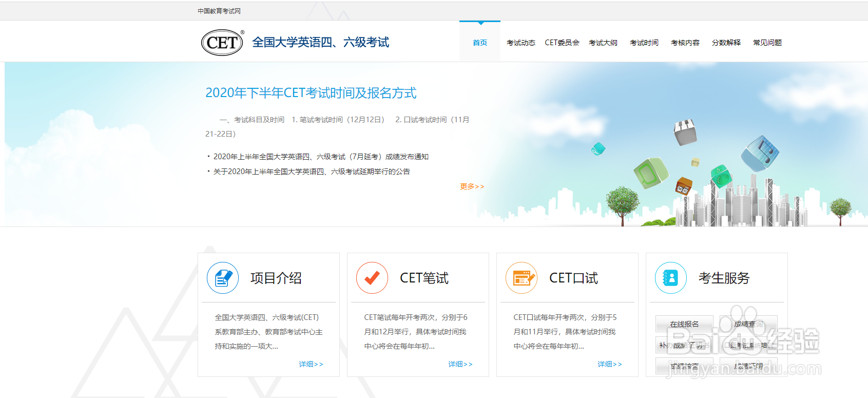Click the 全国大学英语四、六级考试 site title
This screenshot has height=398, width=868.
320,42
